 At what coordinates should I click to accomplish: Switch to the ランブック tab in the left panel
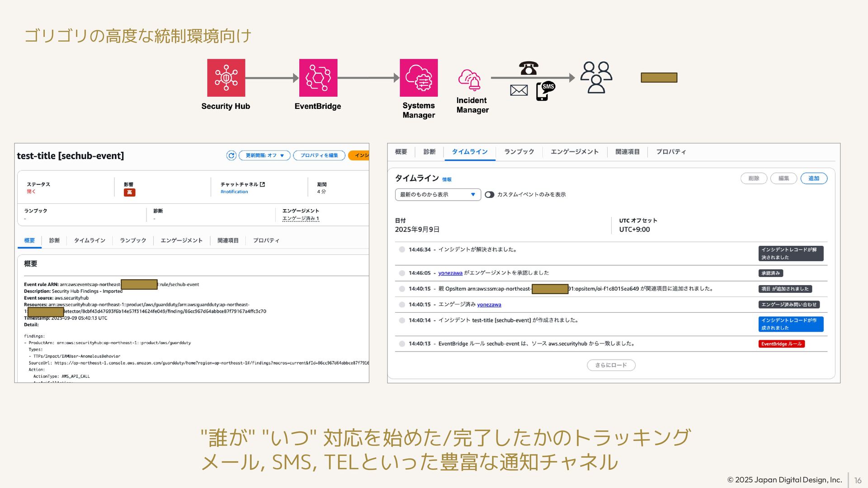[133, 240]
